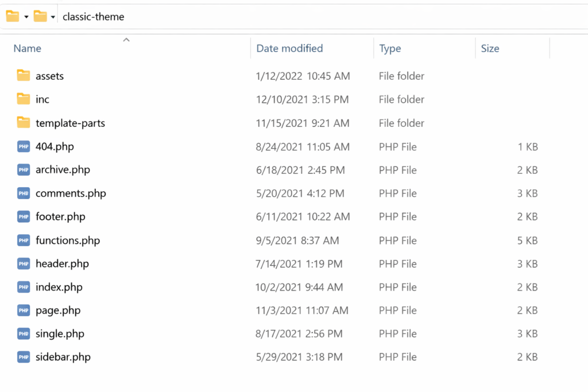This screenshot has width=588, height=392.
Task: Expand the second folder dropdown arrow before classic-theme
Action: coord(53,17)
